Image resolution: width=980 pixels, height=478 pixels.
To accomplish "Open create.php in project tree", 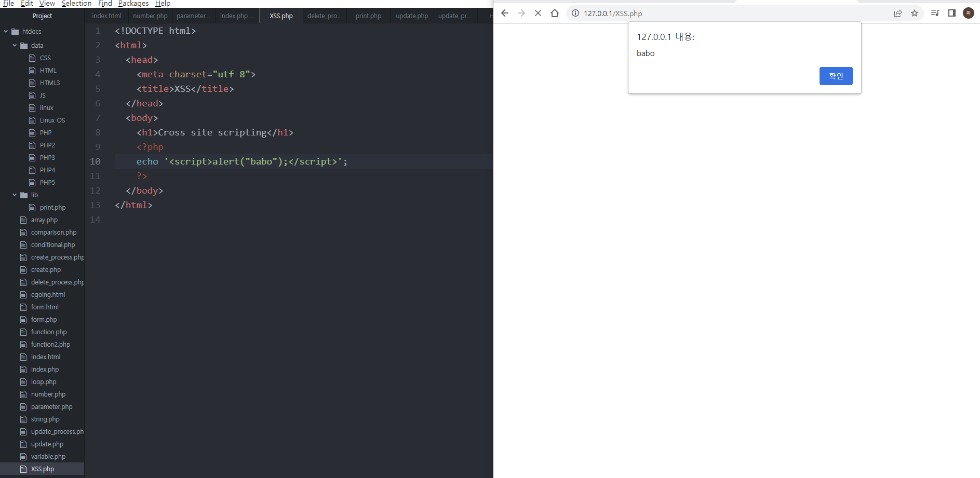I will pyautogui.click(x=46, y=270).
